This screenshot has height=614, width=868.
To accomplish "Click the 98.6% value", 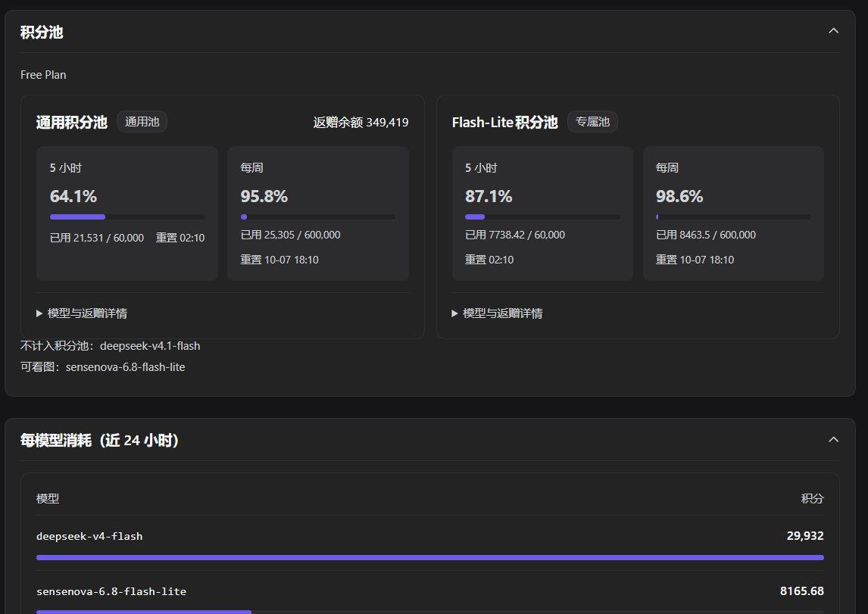I will [x=679, y=196].
